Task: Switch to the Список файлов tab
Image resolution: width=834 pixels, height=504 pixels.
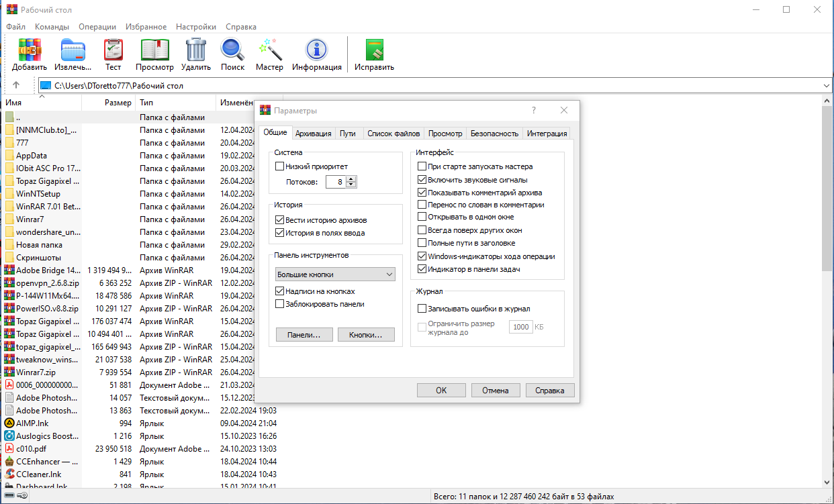Action: [x=393, y=133]
